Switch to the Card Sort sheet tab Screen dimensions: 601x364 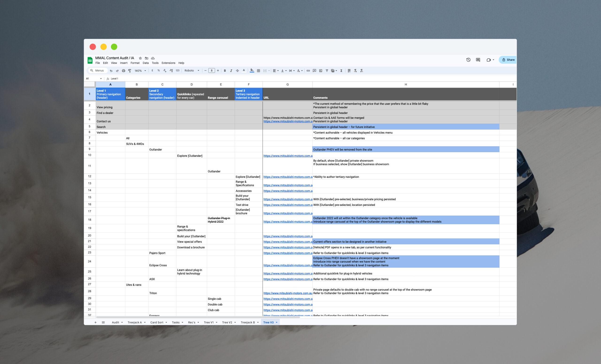click(158, 322)
